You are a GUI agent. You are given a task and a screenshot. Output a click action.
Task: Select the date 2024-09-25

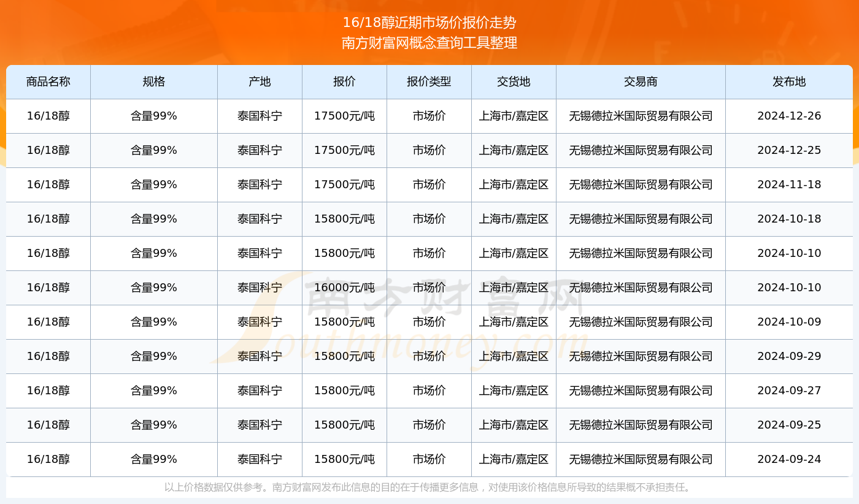pyautogui.click(x=789, y=425)
